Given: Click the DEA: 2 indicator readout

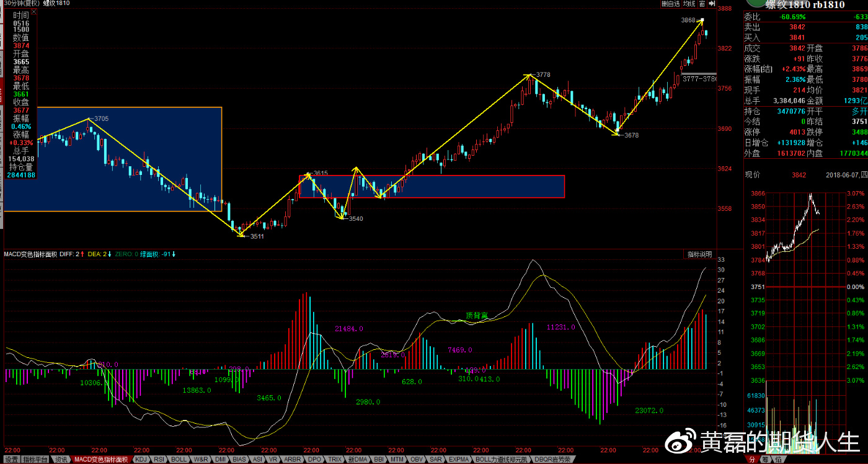Looking at the screenshot, I should coord(99,254).
